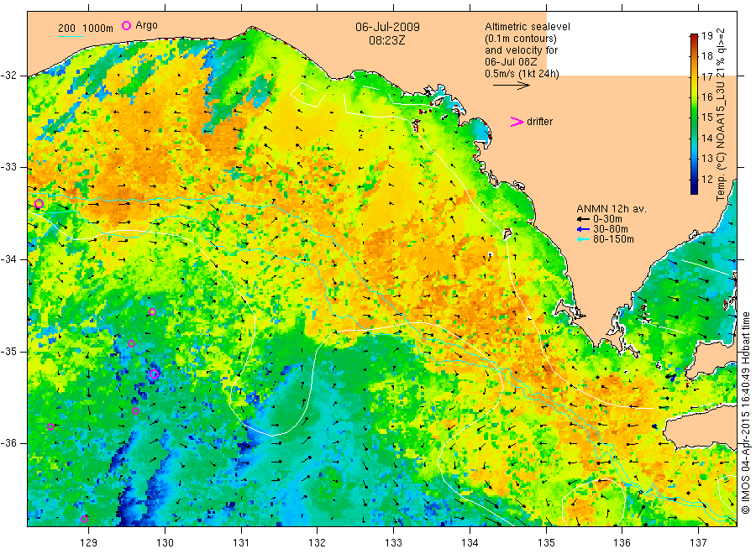The height and width of the screenshot is (554, 756).
Task: Click the latitude axis label '-32'
Action: [9, 76]
